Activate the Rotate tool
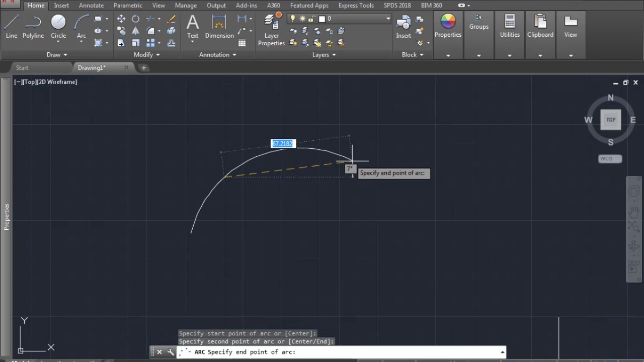The image size is (644, 362). 135,19
